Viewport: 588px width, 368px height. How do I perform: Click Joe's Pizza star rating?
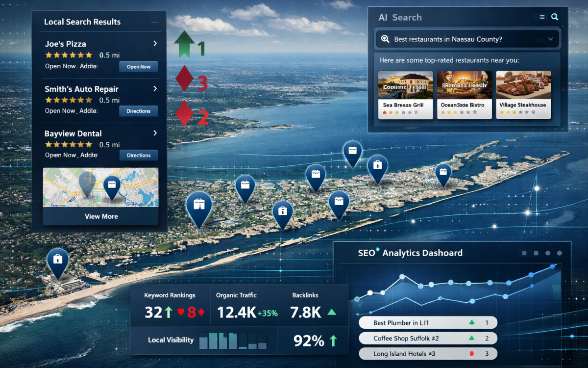(x=69, y=55)
